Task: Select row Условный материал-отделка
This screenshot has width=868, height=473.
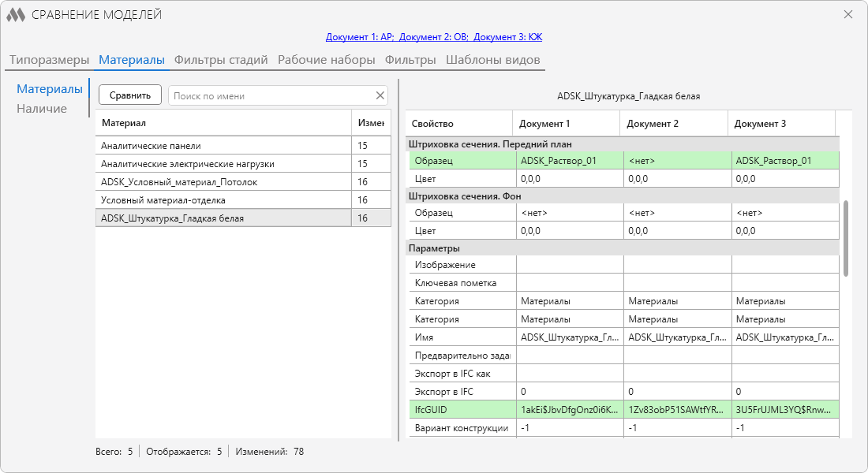Action: pos(243,199)
